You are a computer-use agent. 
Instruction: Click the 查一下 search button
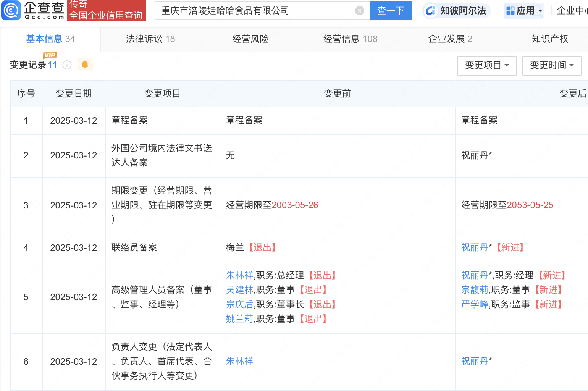(x=391, y=10)
